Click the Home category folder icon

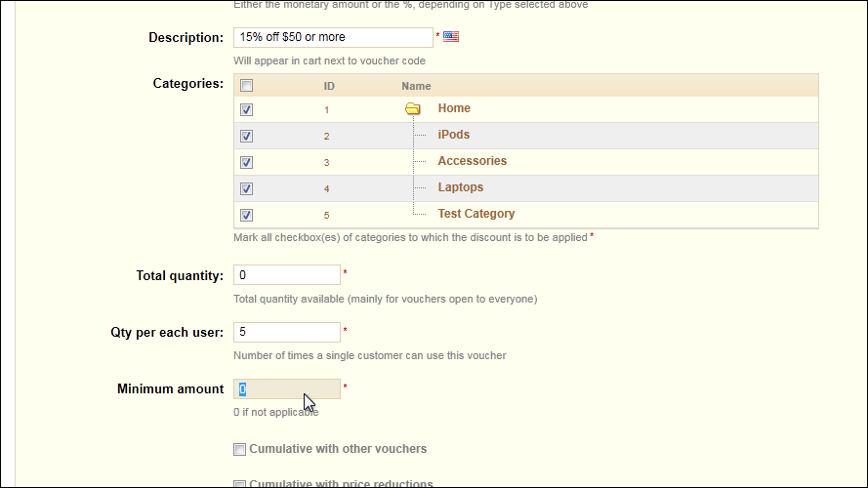point(412,108)
